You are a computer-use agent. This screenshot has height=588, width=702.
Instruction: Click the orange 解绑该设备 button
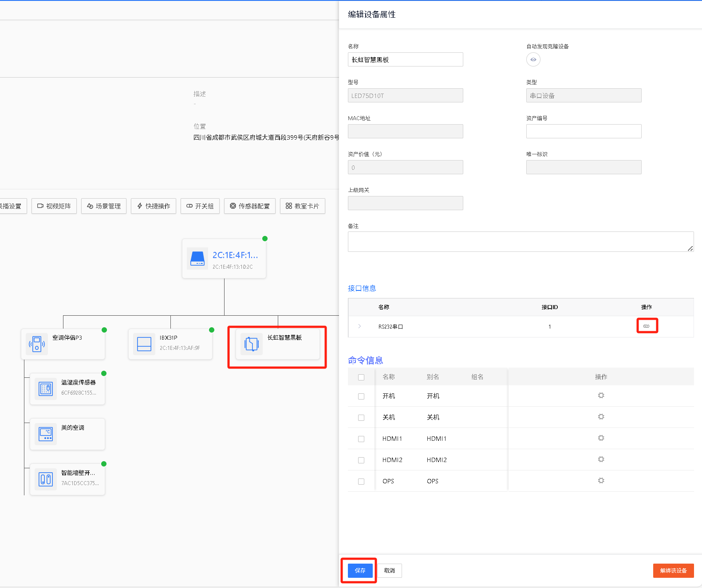point(673,571)
